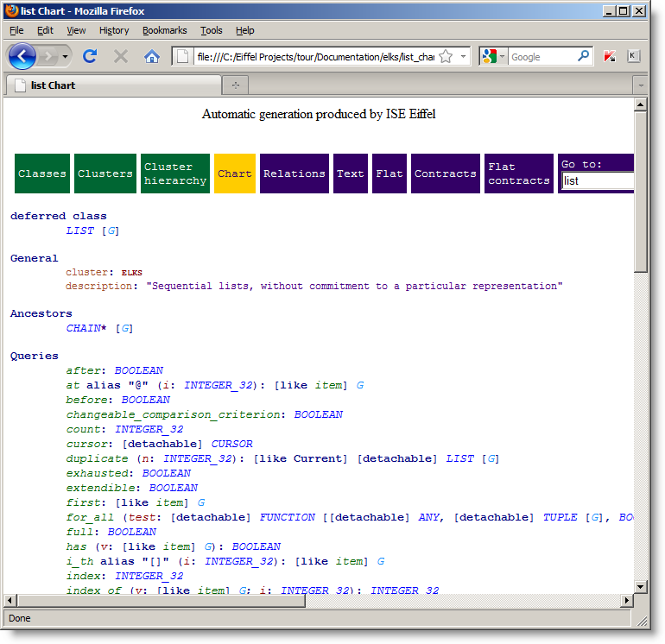The image size is (665, 644).
Task: Reload the page with the refresh icon
Action: 89,57
